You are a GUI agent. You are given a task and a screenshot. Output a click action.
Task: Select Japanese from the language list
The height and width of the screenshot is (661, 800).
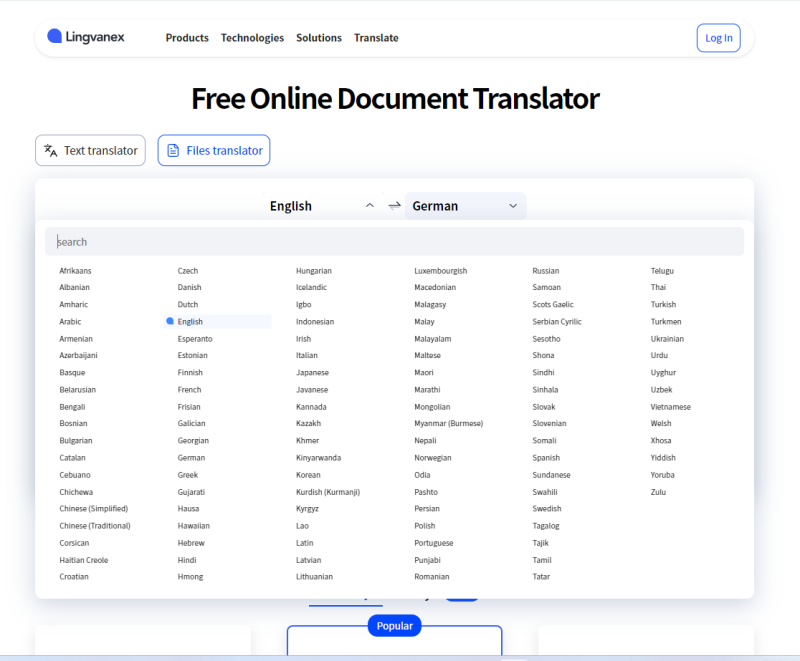pos(312,373)
